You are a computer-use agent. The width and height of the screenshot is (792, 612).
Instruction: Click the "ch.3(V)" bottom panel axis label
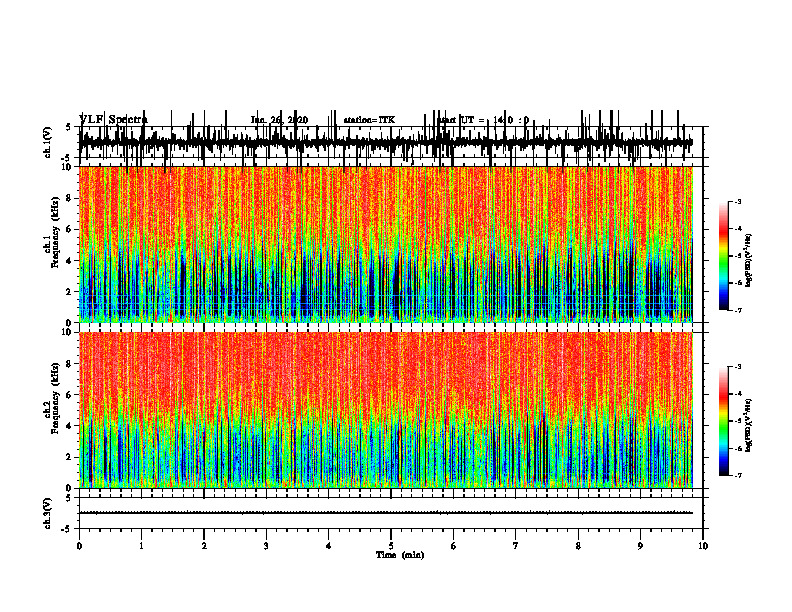(x=48, y=514)
